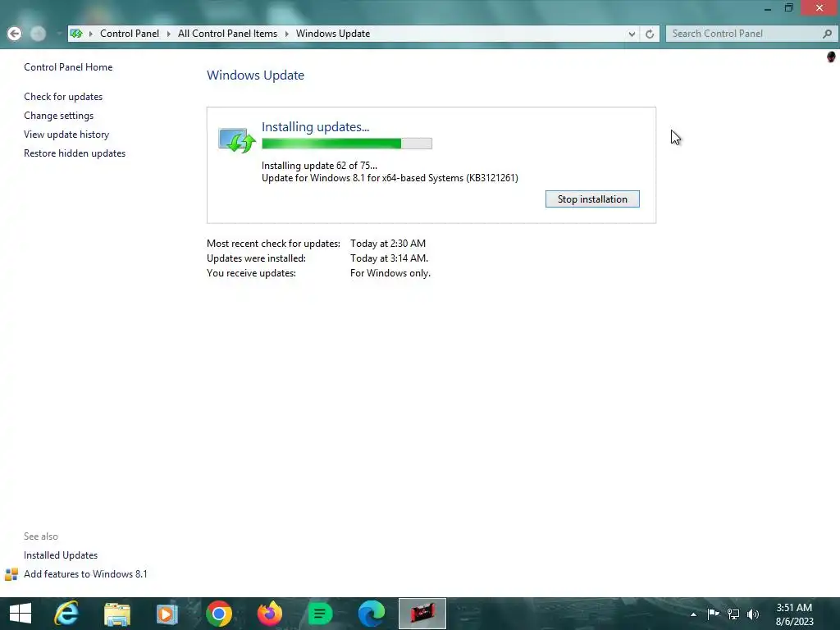Click the Back navigation arrow
The image size is (840, 630).
[x=15, y=34]
